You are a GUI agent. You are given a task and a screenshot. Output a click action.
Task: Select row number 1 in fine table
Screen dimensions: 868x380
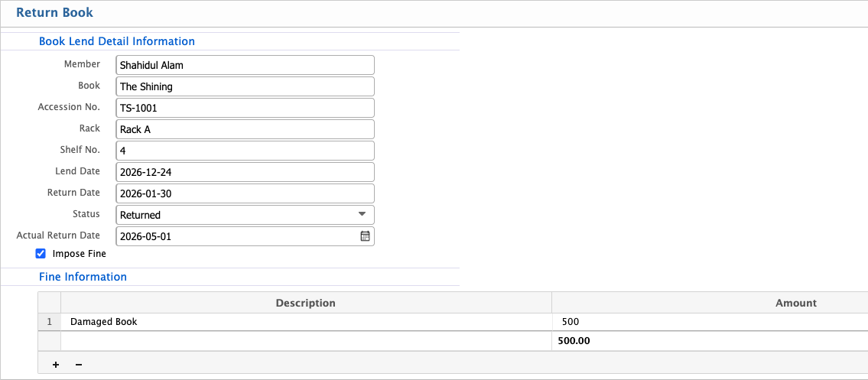49,322
